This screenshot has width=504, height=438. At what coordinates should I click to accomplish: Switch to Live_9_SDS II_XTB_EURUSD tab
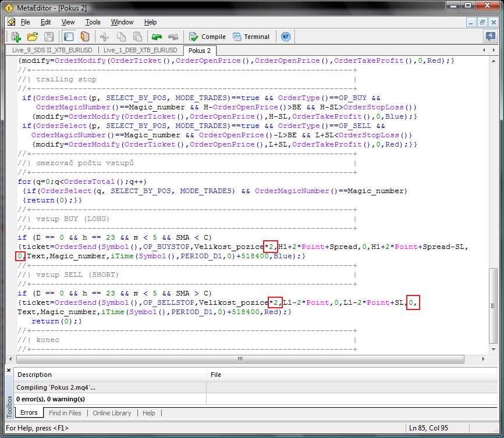pyautogui.click(x=52, y=50)
